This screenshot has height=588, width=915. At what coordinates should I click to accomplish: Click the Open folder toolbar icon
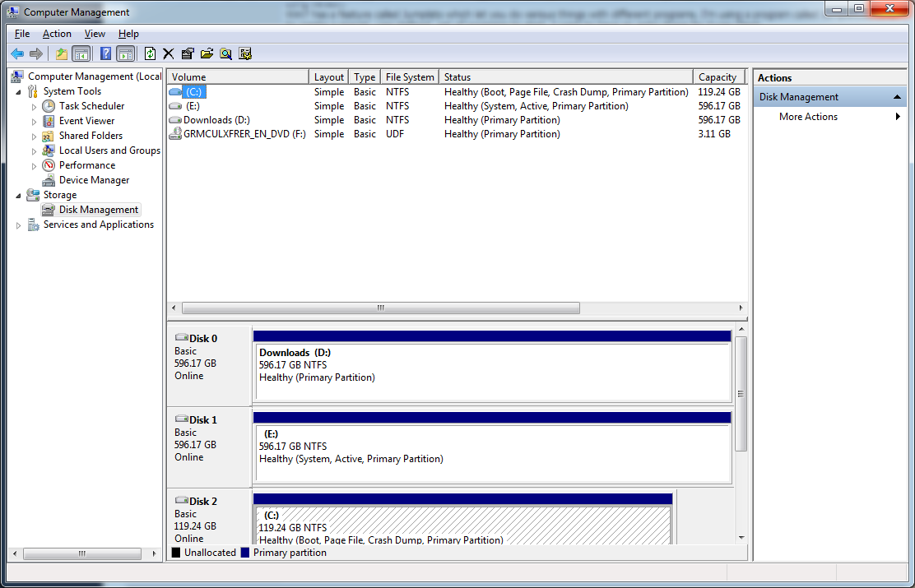207,53
